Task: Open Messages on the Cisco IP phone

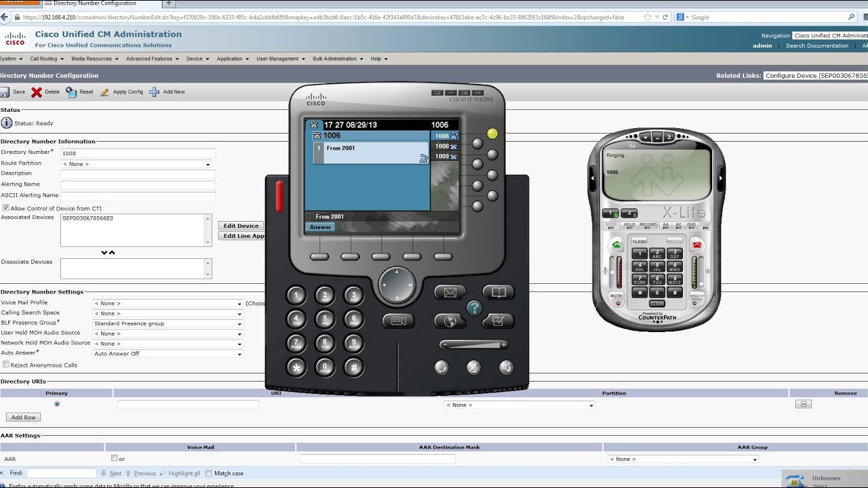Action: pos(450,293)
